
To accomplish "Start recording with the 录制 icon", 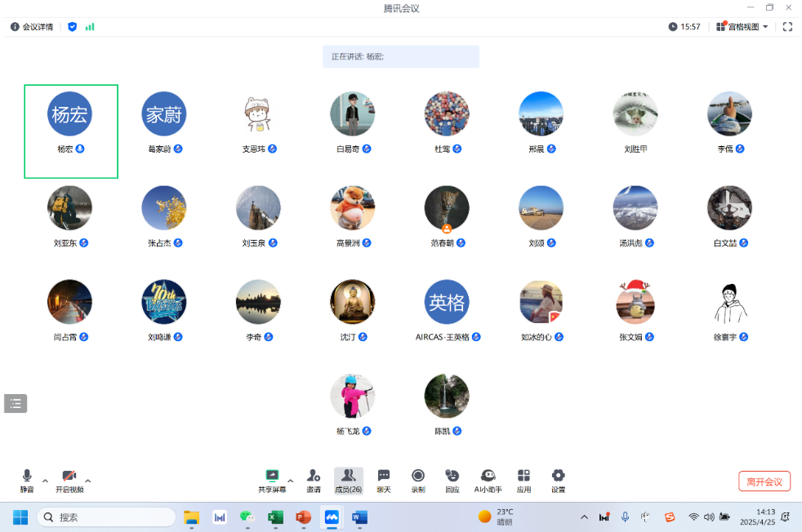I will click(x=418, y=480).
